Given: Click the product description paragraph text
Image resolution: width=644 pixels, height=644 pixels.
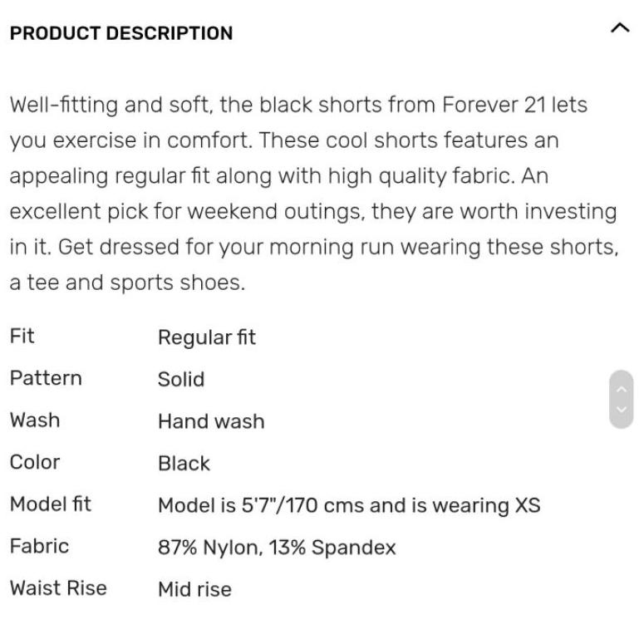Looking at the screenshot, I should pyautogui.click(x=313, y=194).
